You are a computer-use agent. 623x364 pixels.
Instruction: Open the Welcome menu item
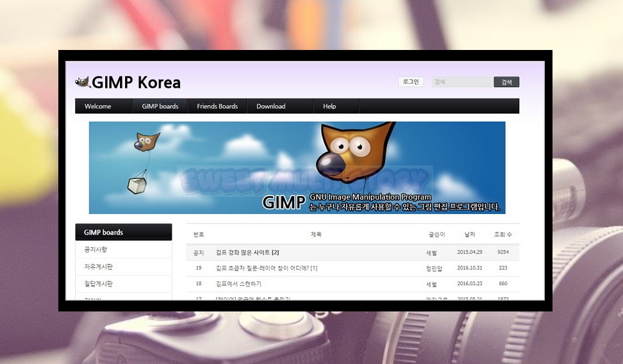tap(97, 106)
